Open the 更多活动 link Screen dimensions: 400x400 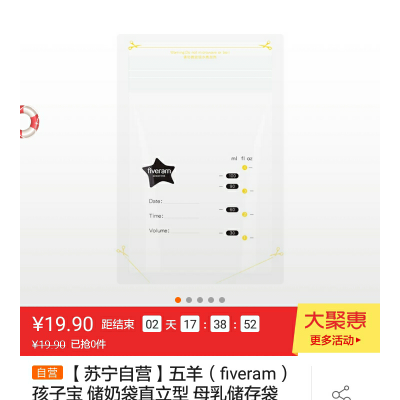coord(332,340)
